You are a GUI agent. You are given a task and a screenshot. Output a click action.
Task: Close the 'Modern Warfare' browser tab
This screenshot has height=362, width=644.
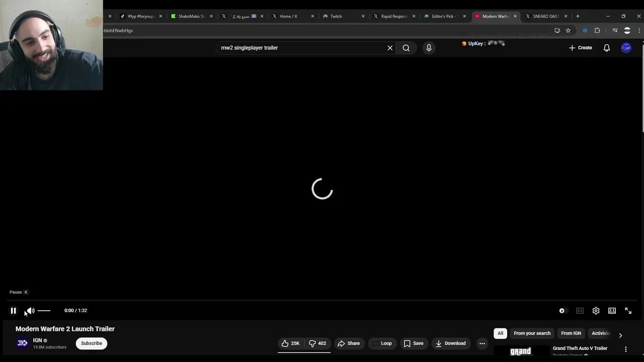pyautogui.click(x=515, y=16)
